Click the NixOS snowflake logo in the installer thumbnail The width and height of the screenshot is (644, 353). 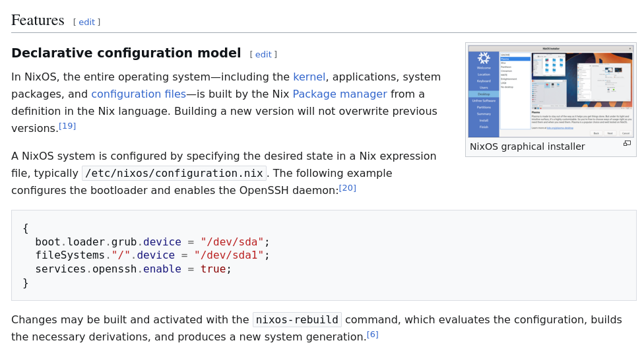tap(484, 58)
